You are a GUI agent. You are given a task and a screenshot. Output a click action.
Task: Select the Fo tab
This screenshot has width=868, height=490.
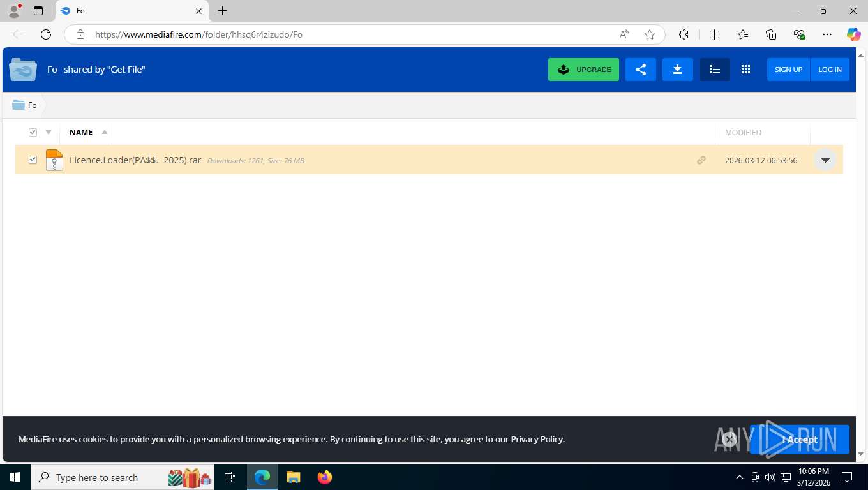click(x=132, y=11)
